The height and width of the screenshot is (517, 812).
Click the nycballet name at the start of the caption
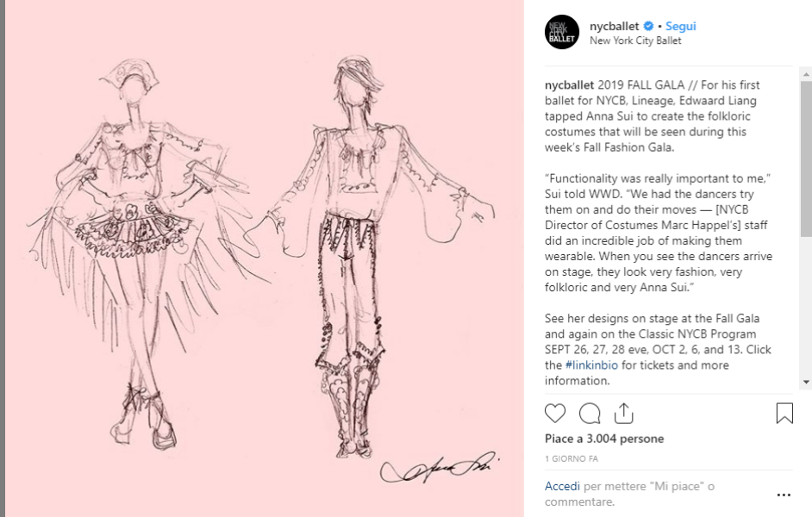click(x=569, y=84)
